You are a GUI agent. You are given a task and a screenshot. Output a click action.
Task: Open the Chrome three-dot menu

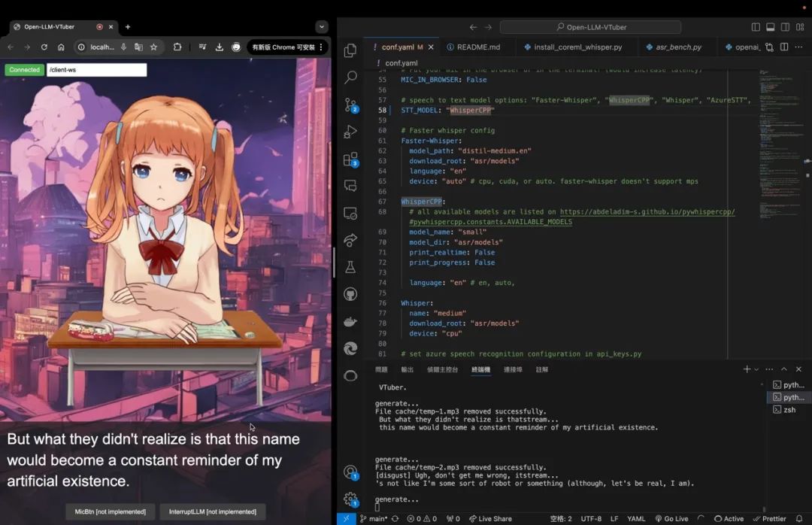click(322, 47)
